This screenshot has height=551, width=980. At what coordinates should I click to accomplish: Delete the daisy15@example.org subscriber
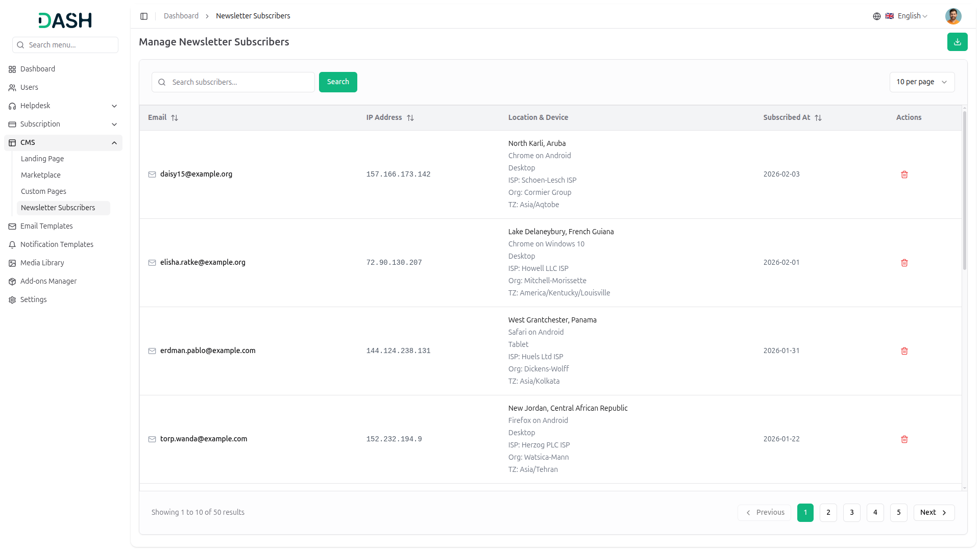[x=904, y=174]
